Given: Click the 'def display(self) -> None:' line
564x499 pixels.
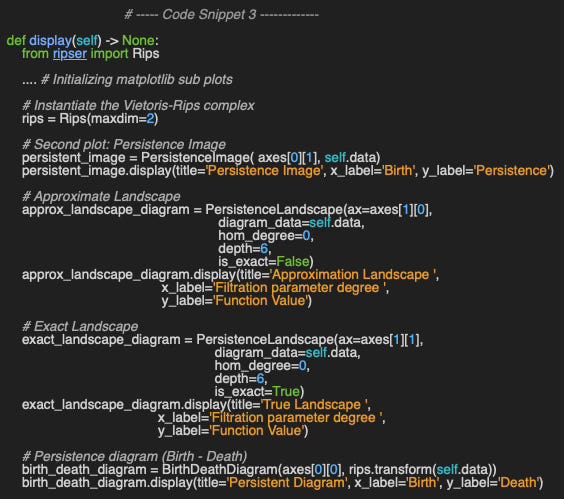Looking at the screenshot, I should coord(82,40).
